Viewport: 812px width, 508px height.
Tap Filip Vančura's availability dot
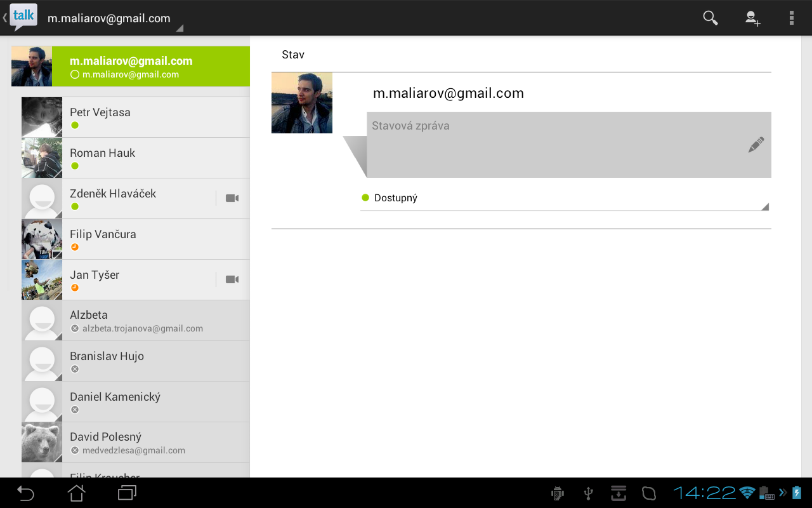(x=75, y=246)
